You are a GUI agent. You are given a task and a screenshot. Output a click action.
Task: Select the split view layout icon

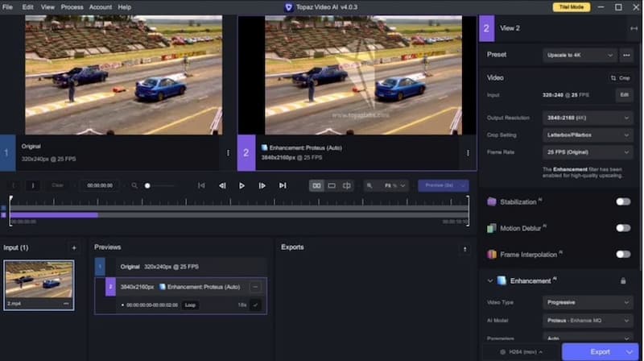tap(347, 185)
